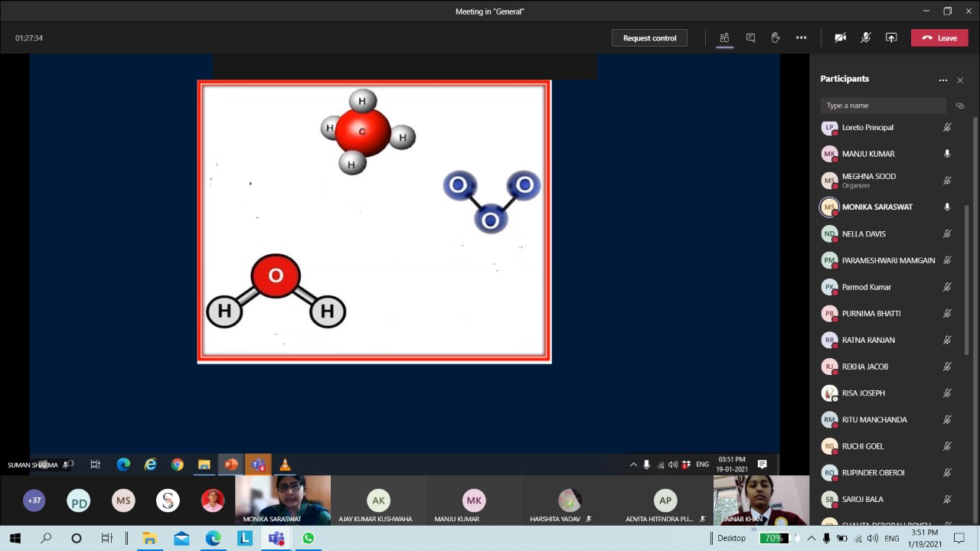Click the Show participants icon

tap(724, 37)
